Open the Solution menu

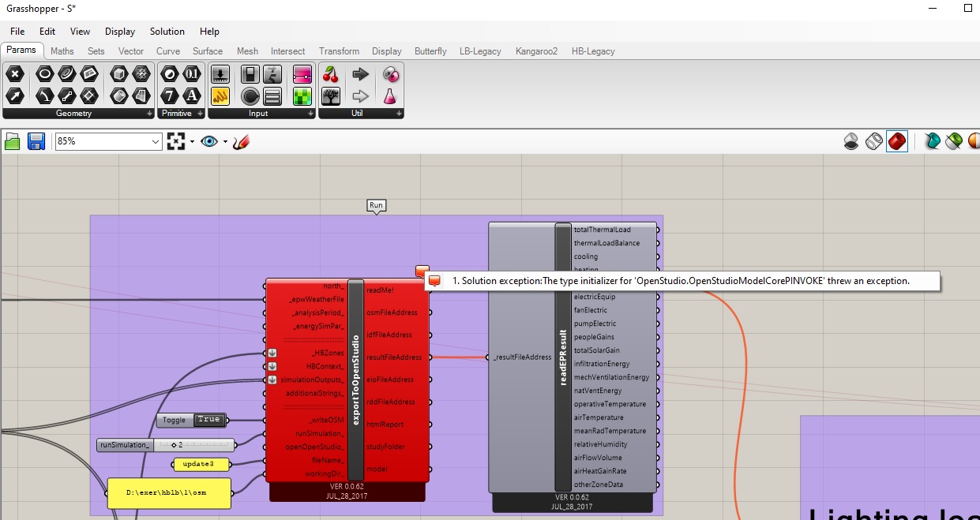[167, 32]
